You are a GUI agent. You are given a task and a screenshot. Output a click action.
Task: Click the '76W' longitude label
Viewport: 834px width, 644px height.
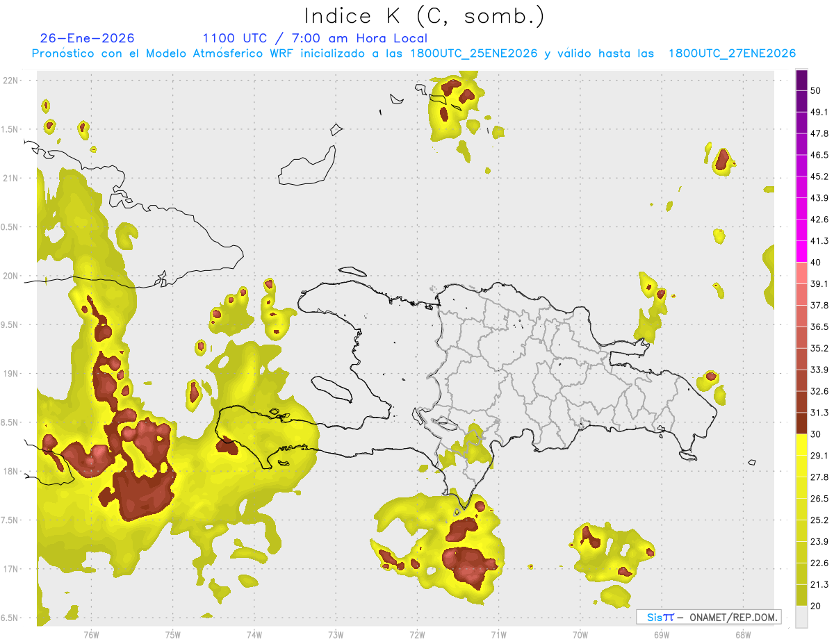click(x=91, y=635)
